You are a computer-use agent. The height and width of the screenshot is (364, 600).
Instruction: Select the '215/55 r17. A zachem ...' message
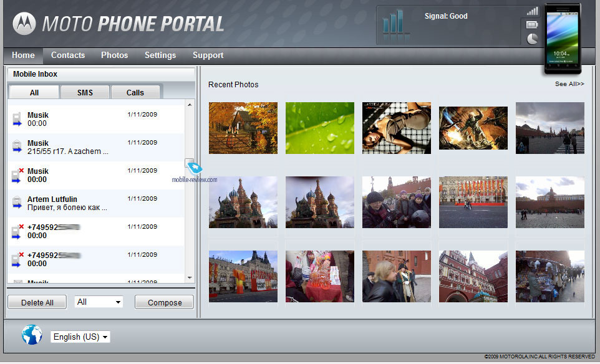[x=68, y=151]
